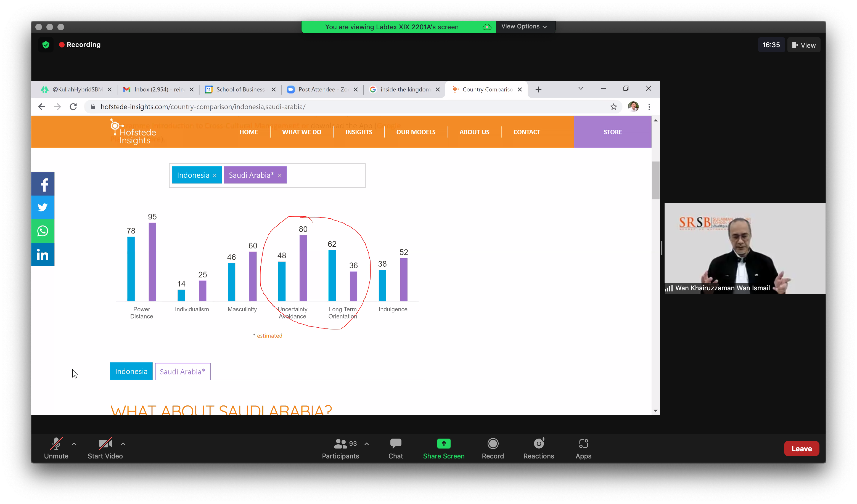This screenshot has width=857, height=504.
Task: Click the purple STORE button
Action: [613, 132]
